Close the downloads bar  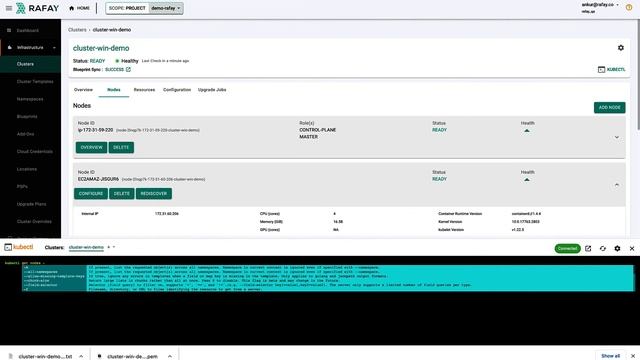[633, 356]
